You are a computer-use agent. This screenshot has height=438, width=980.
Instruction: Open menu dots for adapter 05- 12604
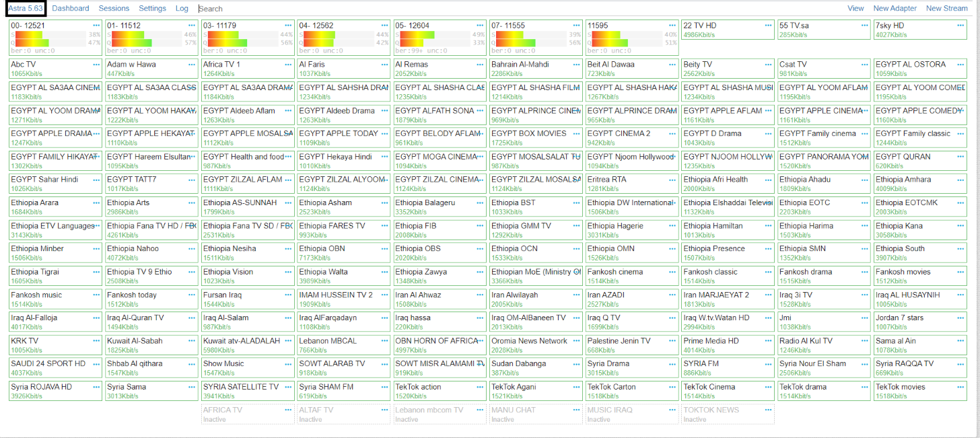[x=480, y=26]
